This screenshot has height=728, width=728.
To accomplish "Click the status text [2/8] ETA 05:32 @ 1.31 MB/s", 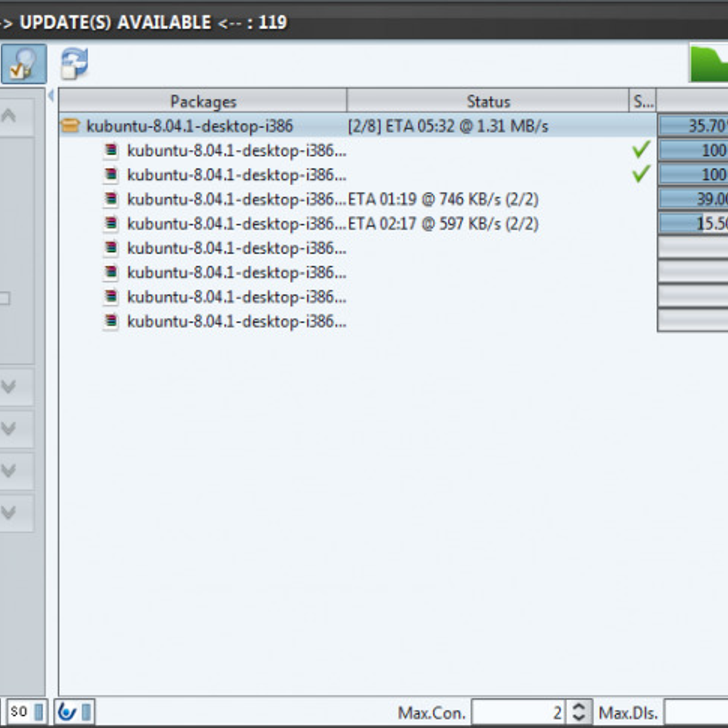I will click(448, 126).
